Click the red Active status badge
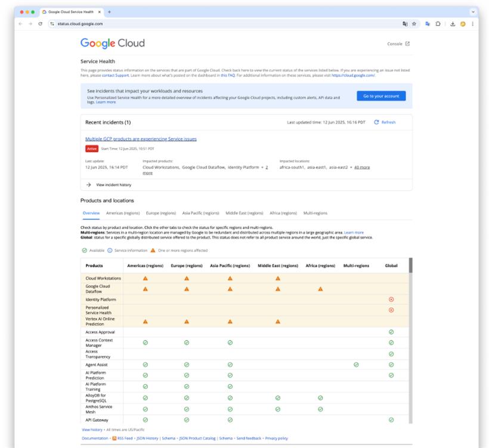 (92, 149)
